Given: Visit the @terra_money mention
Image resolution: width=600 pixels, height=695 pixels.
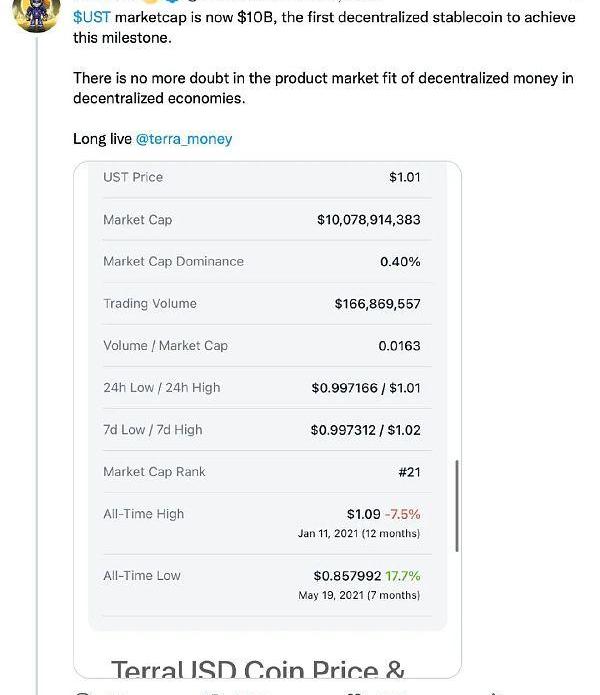Looking at the screenshot, I should [x=184, y=139].
